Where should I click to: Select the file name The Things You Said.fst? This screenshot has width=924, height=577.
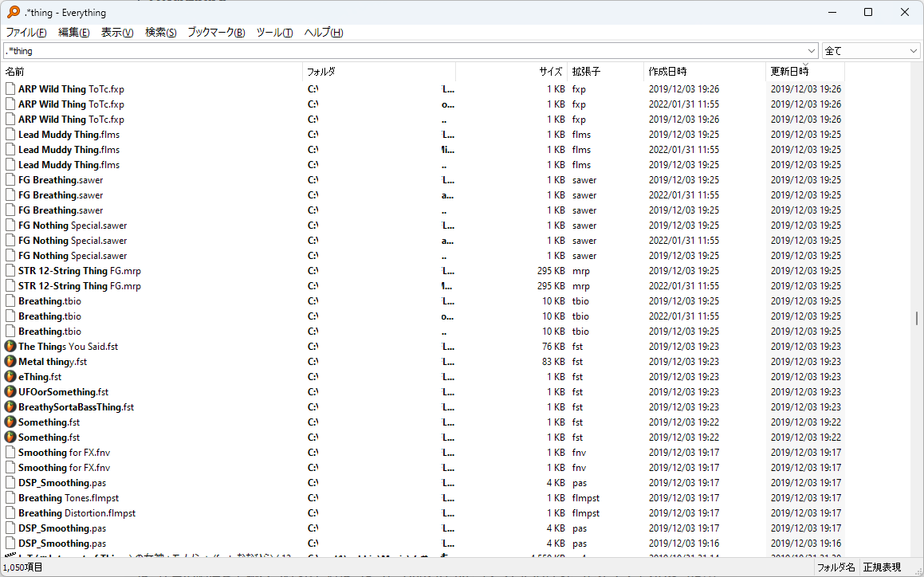(69, 347)
